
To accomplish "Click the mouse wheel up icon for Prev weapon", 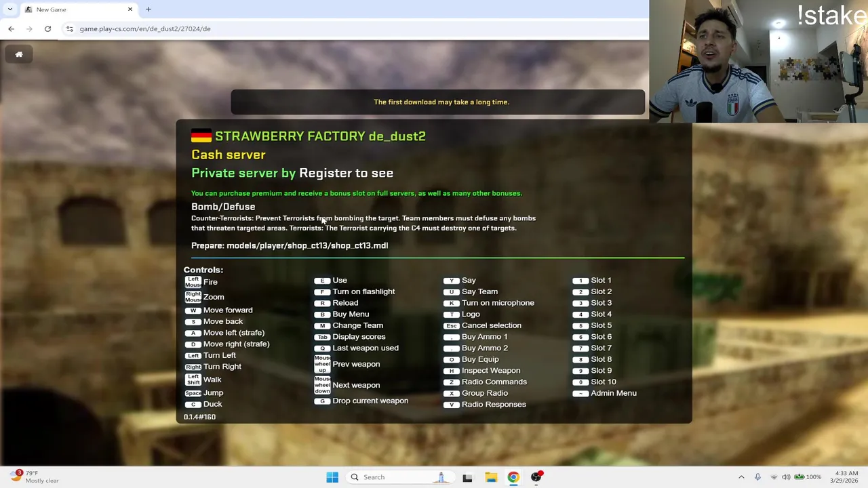I will point(322,364).
